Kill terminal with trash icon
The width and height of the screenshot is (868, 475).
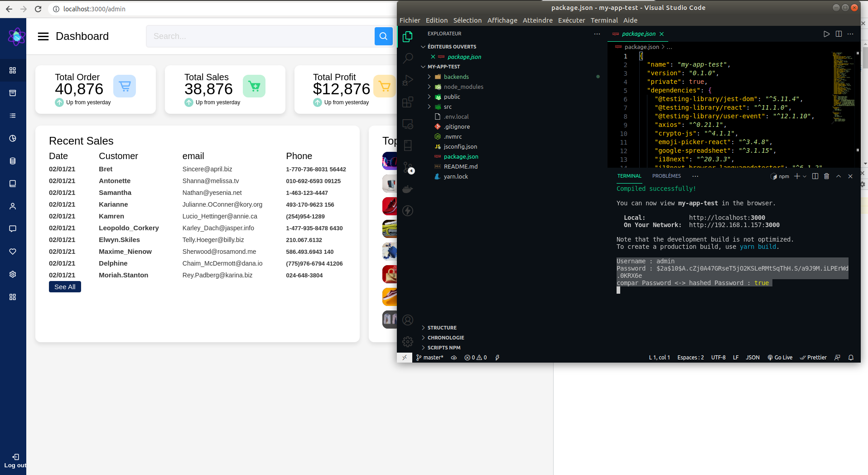pos(826,176)
